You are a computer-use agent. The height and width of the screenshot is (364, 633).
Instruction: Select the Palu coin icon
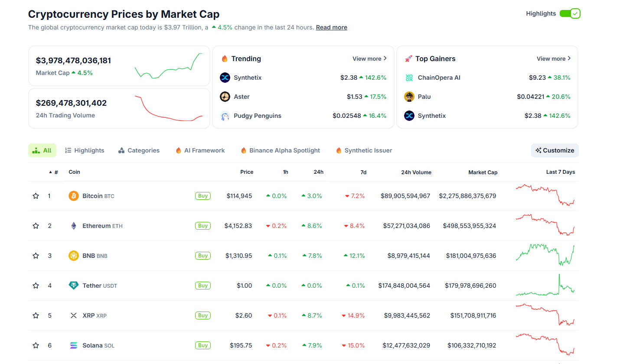pos(409,97)
